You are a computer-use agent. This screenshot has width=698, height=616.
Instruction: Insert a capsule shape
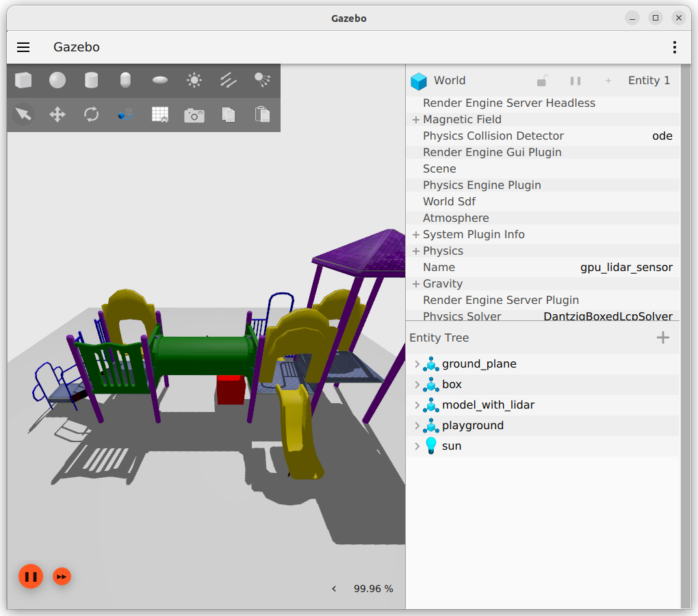coord(125,81)
